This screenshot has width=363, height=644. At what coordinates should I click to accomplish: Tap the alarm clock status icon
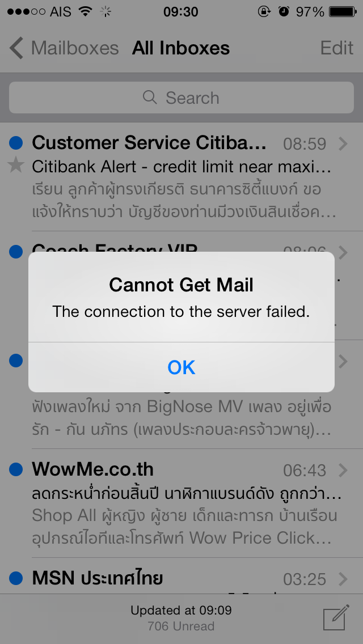(284, 12)
